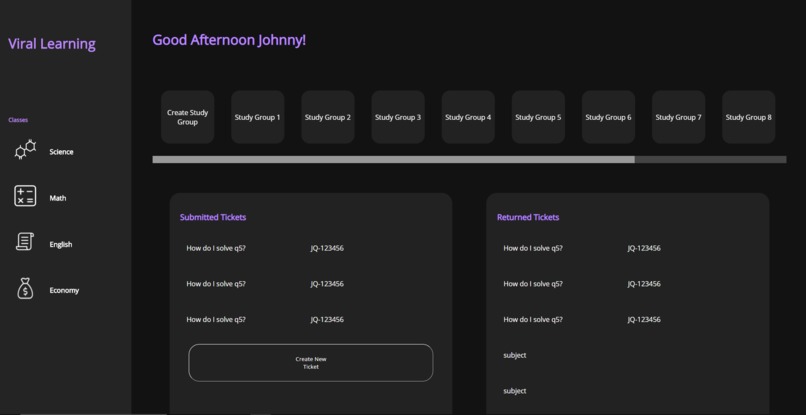Select the first returned ticket question

533,248
